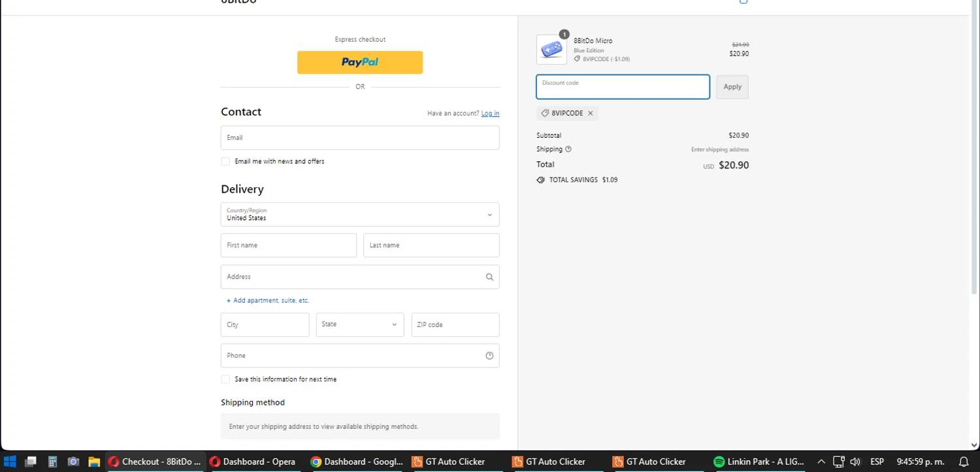980x472 pixels.
Task: Click the Log in link
Action: tap(490, 114)
